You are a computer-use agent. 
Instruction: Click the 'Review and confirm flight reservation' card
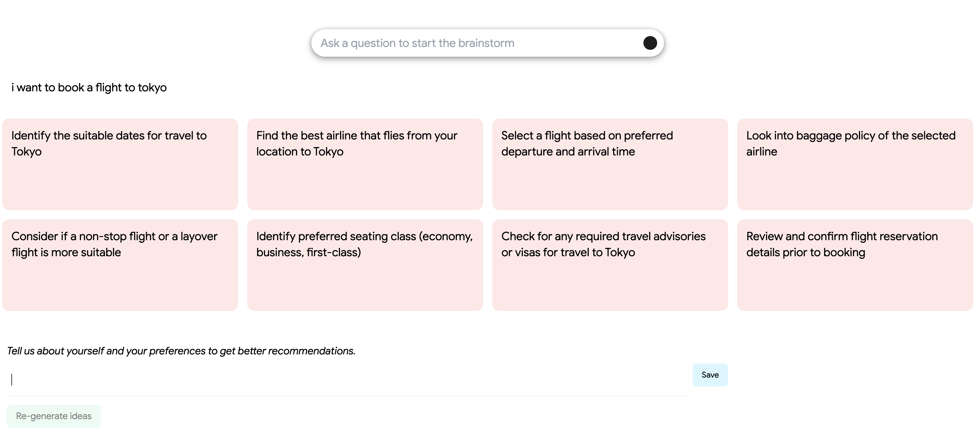(x=855, y=265)
